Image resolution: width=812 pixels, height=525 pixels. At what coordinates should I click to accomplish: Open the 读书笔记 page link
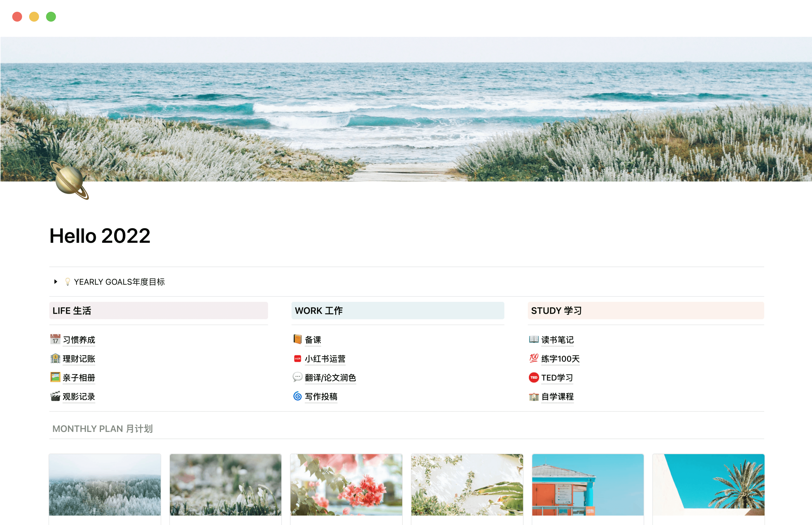pyautogui.click(x=557, y=340)
